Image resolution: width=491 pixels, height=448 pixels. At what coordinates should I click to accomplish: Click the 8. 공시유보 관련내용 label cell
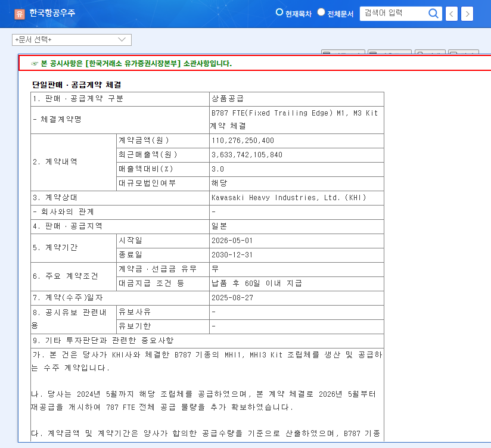[73, 320]
